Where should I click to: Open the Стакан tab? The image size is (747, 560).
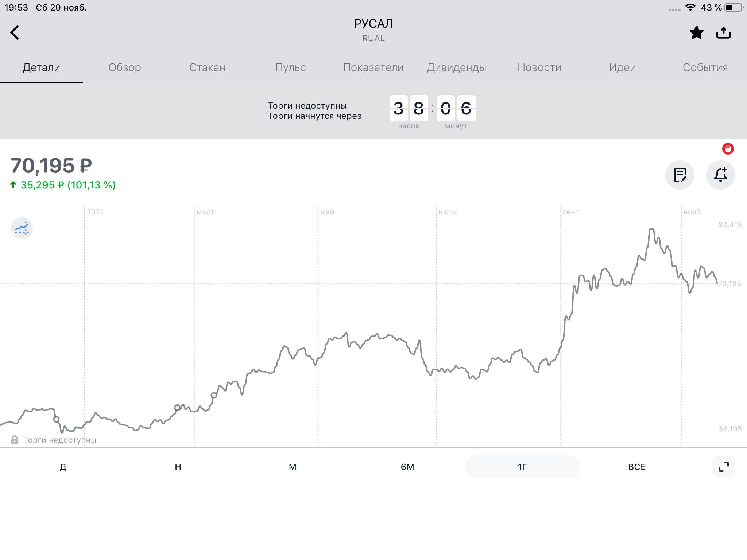point(208,67)
